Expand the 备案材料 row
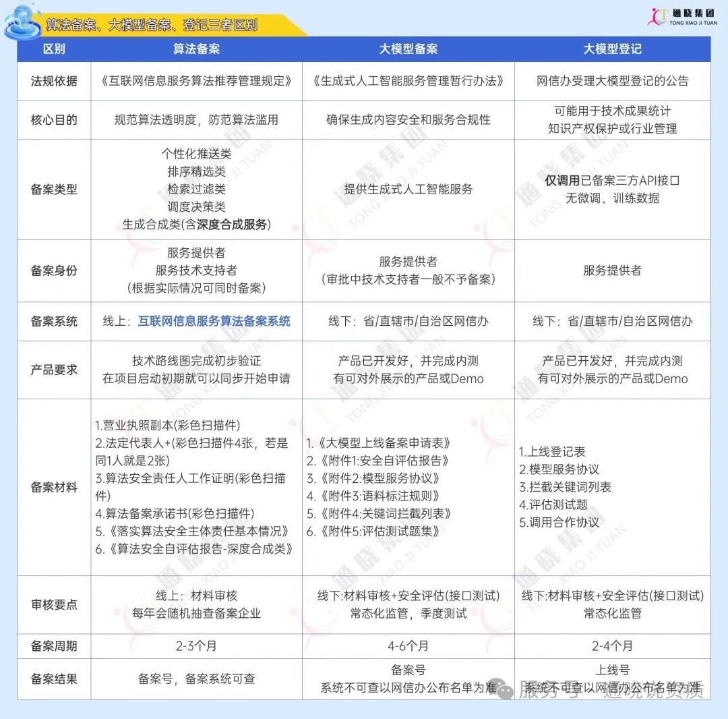This screenshot has height=719, width=728. [53, 487]
